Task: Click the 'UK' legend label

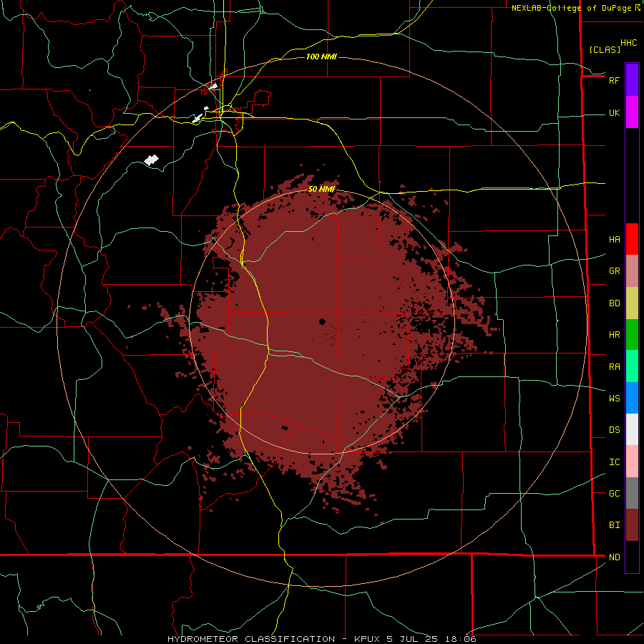Action: click(614, 112)
